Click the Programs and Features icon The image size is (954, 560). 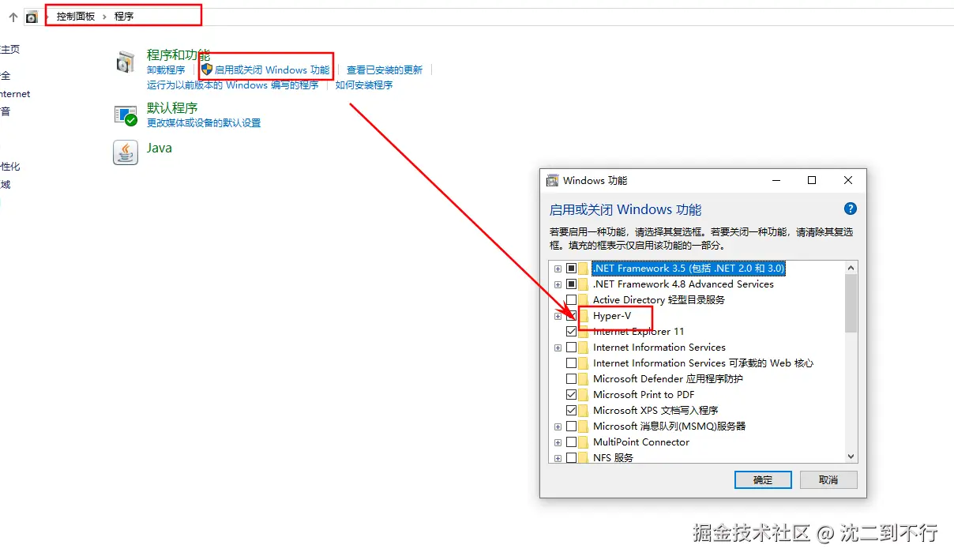click(x=126, y=62)
